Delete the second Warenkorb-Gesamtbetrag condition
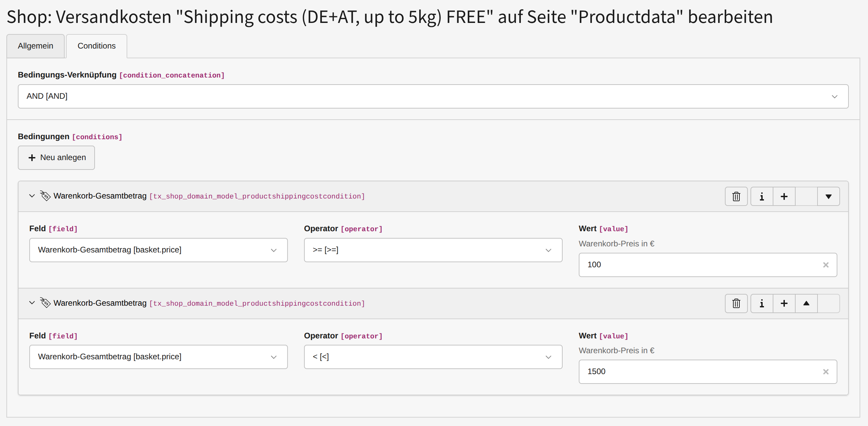This screenshot has width=868, height=426. tap(736, 303)
